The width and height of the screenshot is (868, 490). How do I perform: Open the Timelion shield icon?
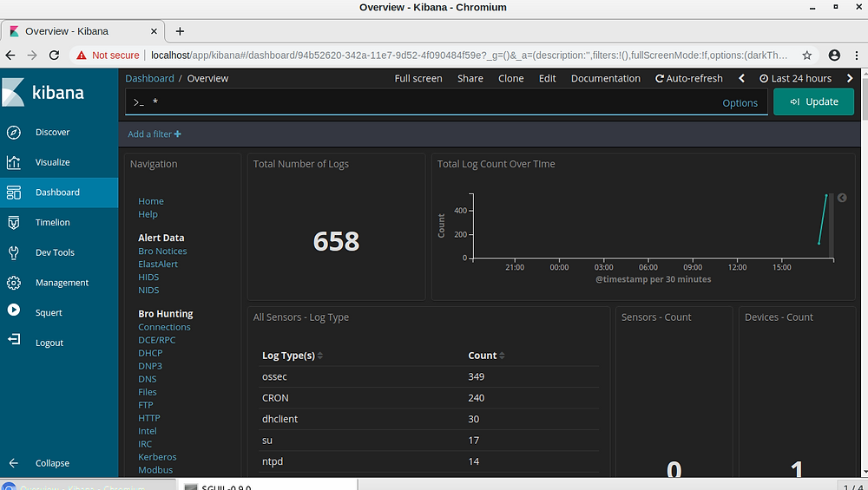pos(14,222)
